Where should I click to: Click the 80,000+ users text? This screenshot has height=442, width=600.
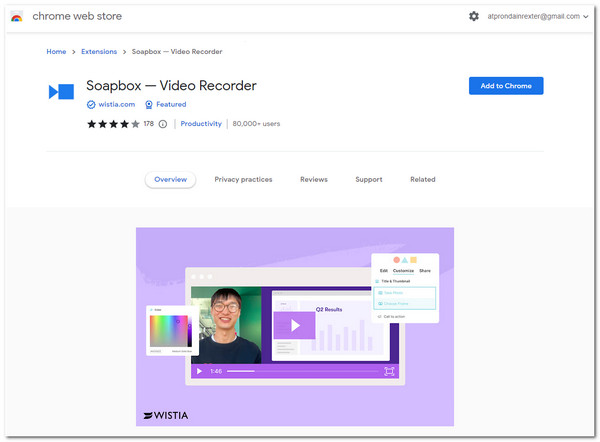click(256, 124)
